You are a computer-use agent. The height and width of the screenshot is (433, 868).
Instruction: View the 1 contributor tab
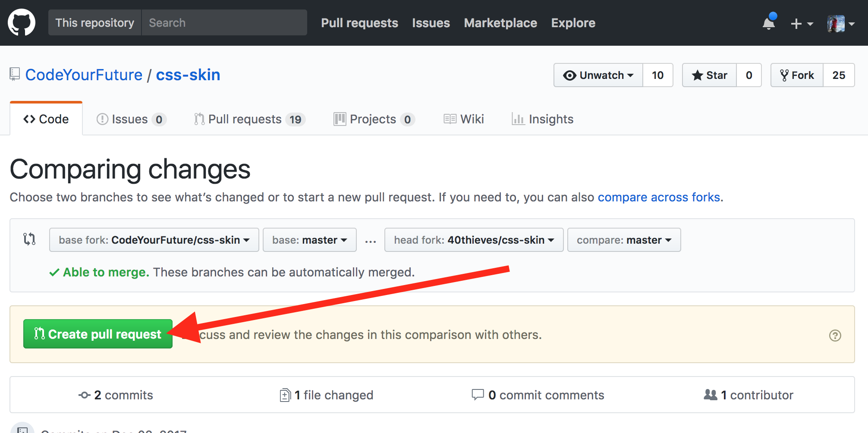[748, 395]
